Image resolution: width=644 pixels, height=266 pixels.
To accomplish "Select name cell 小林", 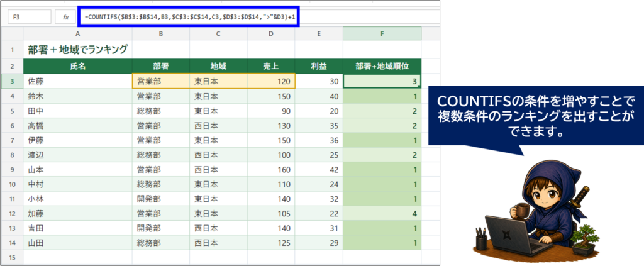I will (x=77, y=199).
